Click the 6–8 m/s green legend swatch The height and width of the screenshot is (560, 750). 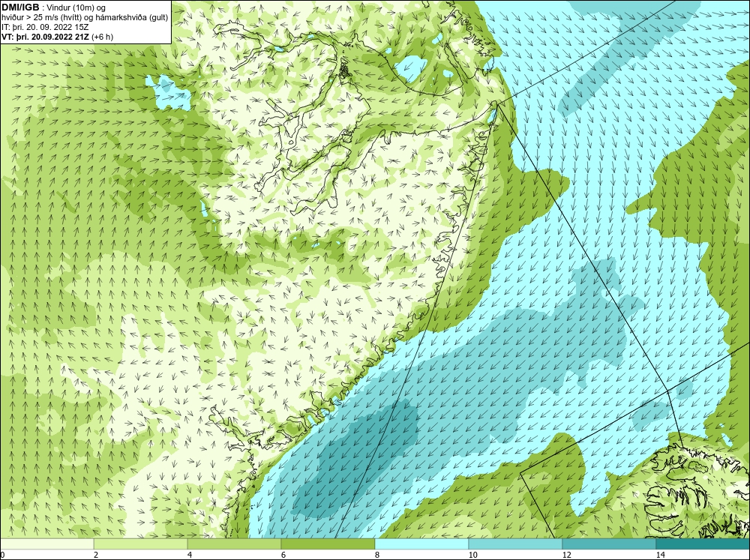click(328, 544)
